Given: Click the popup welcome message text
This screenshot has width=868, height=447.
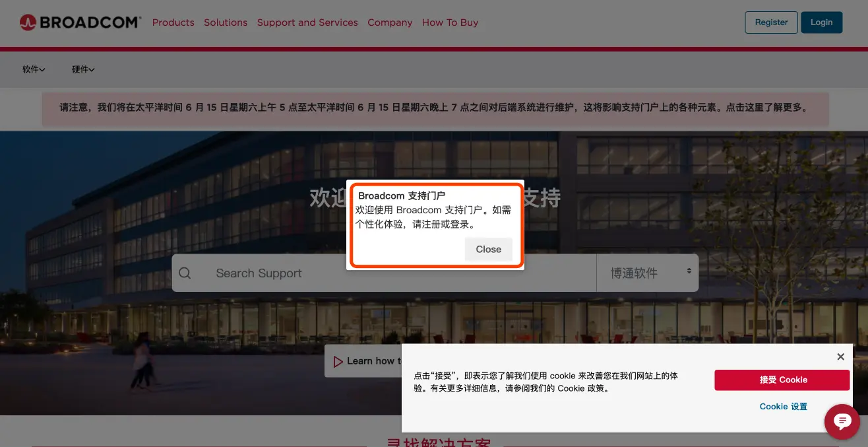Looking at the screenshot, I should [433, 217].
